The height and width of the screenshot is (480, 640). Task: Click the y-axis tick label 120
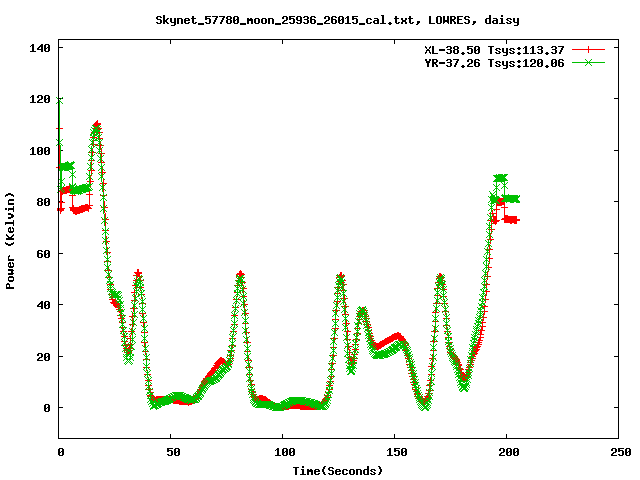coord(40,99)
